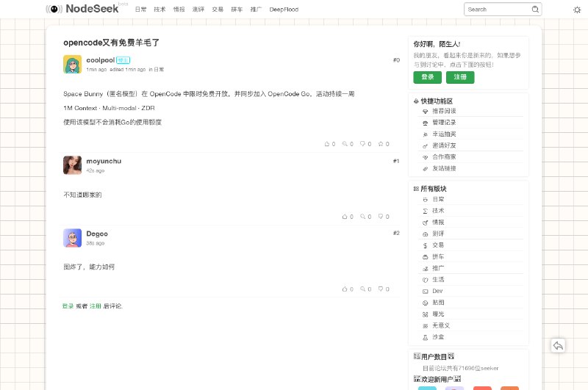588x390 pixels.
Task: Open 幸运抽奖 in the quick functions
Action: click(x=444, y=134)
